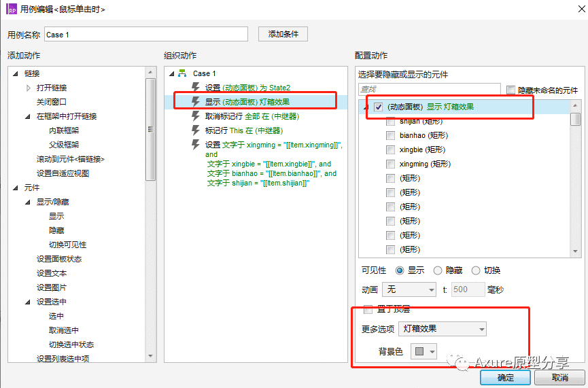The width and height of the screenshot is (588, 388).
Task: Select the 隐藏 visibility radio button
Action: pos(438,270)
